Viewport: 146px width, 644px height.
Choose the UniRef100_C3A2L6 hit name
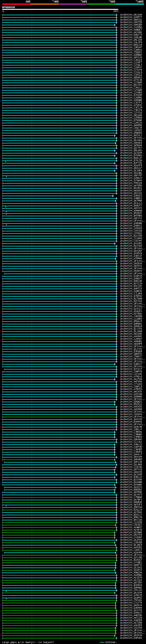click(131, 60)
